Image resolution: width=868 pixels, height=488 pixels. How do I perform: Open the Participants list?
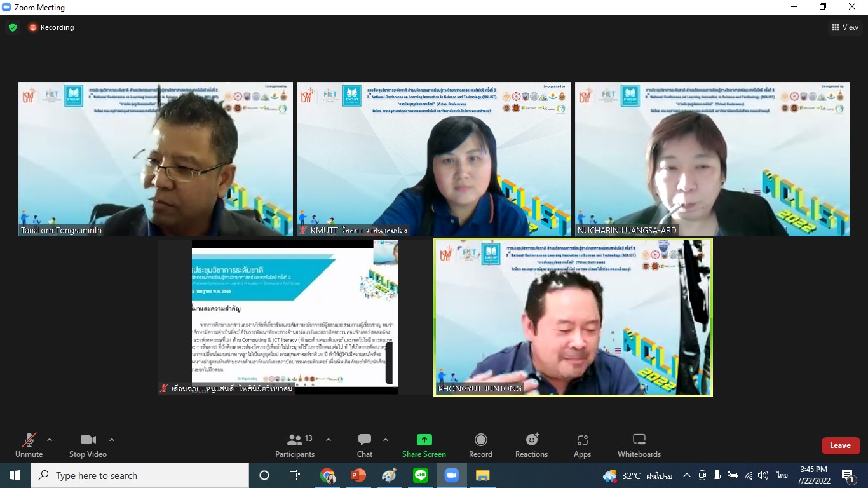click(295, 440)
